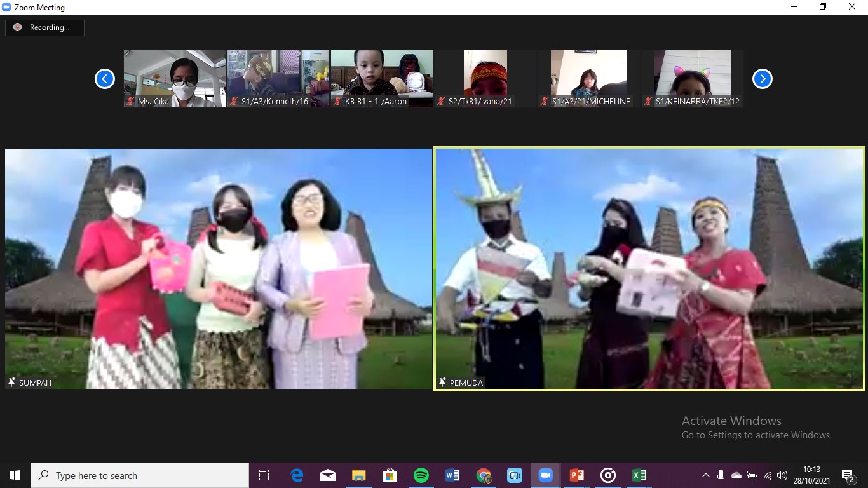
Task: Click the pinned SUMPAH video panel
Action: tap(219, 268)
